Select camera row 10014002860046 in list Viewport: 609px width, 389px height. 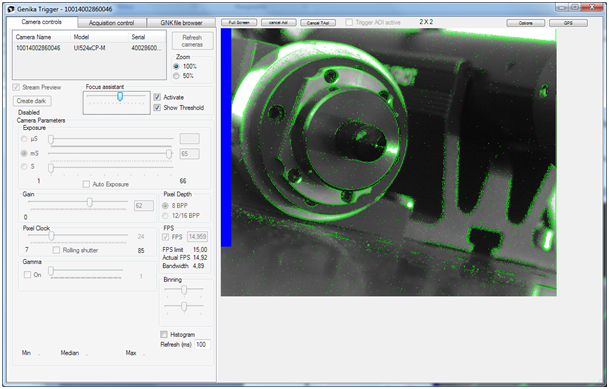[89, 48]
